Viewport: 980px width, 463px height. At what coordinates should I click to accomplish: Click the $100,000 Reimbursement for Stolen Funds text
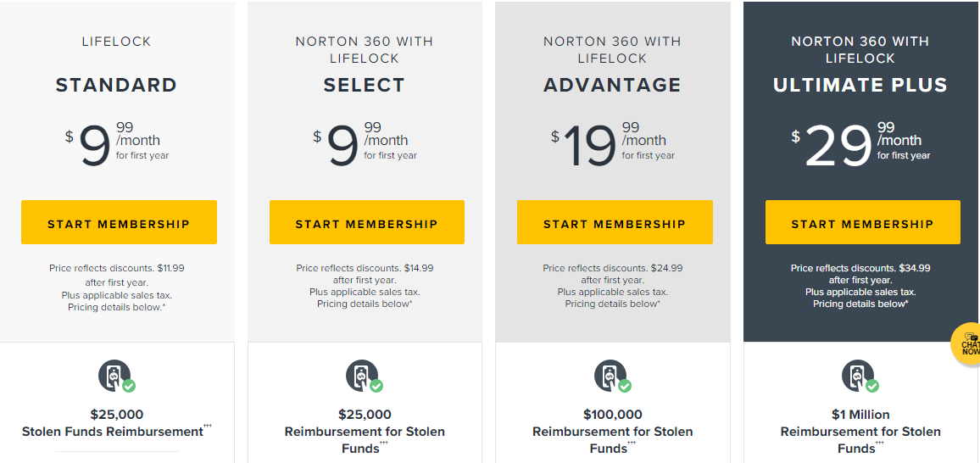point(612,431)
